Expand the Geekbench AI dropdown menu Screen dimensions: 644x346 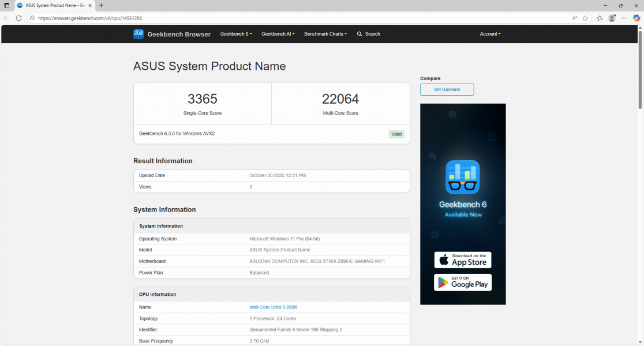[x=278, y=34]
